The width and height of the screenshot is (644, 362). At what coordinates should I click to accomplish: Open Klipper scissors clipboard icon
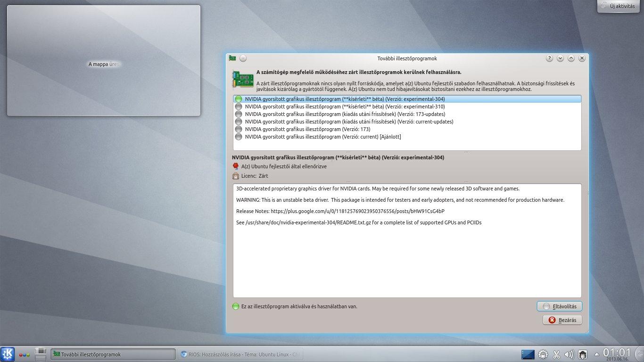tap(556, 354)
